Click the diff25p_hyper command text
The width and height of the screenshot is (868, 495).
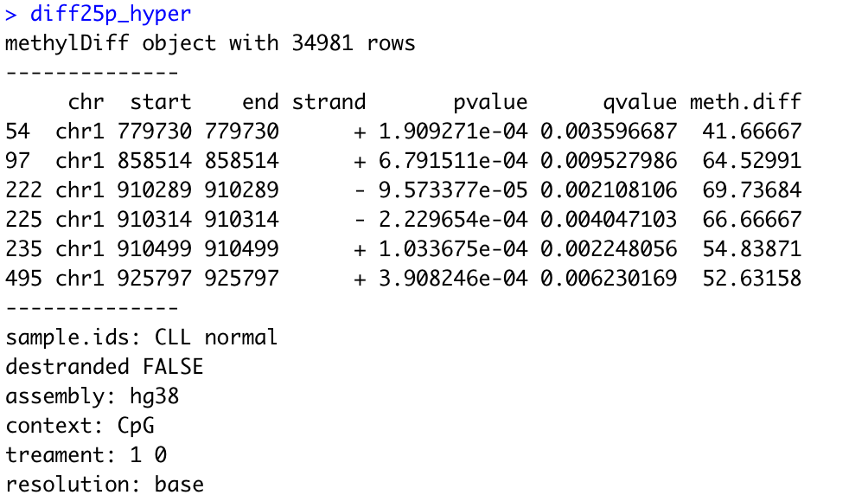111,14
